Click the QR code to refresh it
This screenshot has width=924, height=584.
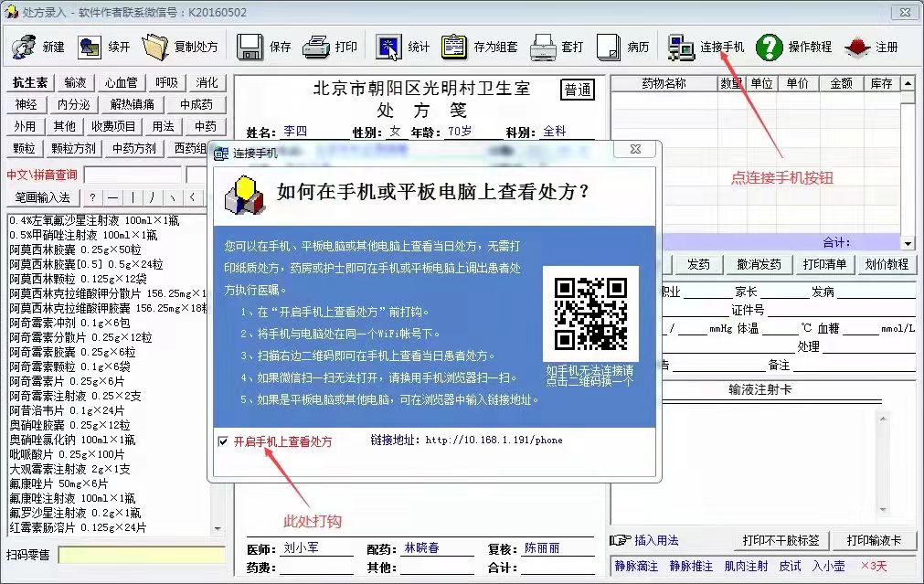(589, 313)
